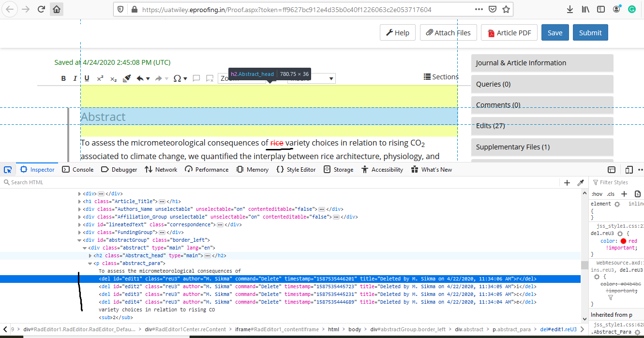Switch to the Performance tab
The image size is (644, 338).
tap(207, 170)
